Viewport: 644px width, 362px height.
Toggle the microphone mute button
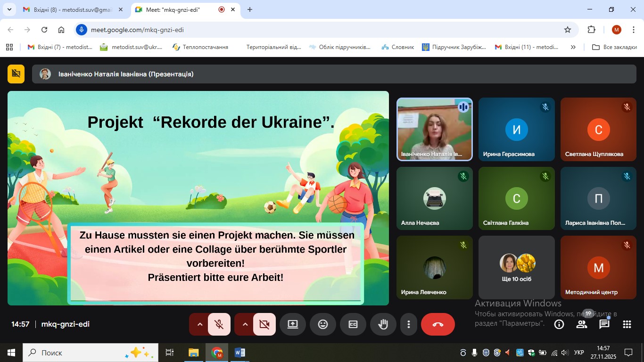coord(219,324)
